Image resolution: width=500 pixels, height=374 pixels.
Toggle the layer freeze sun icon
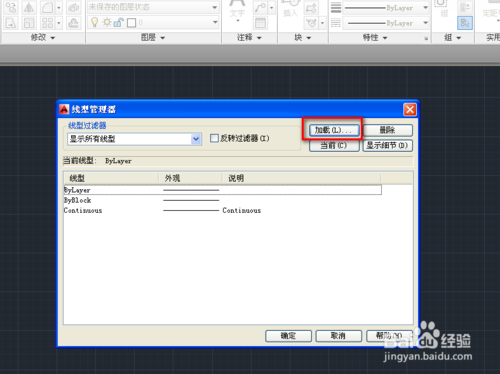pos(107,23)
